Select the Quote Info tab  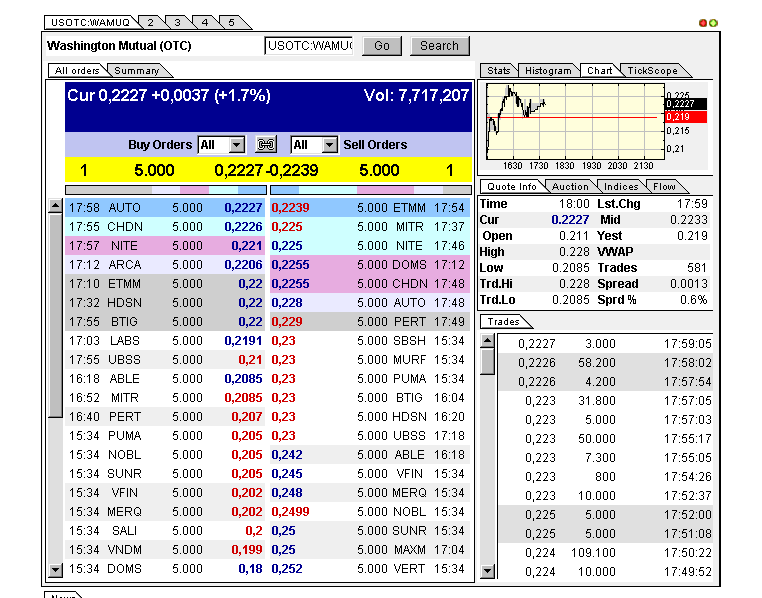coord(511,187)
